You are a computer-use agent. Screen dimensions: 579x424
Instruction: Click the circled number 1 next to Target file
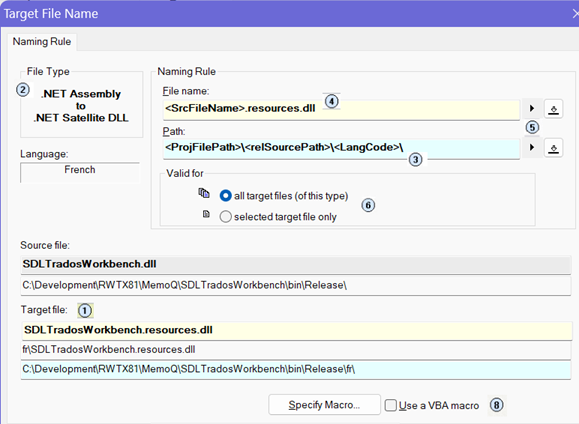pyautogui.click(x=85, y=311)
